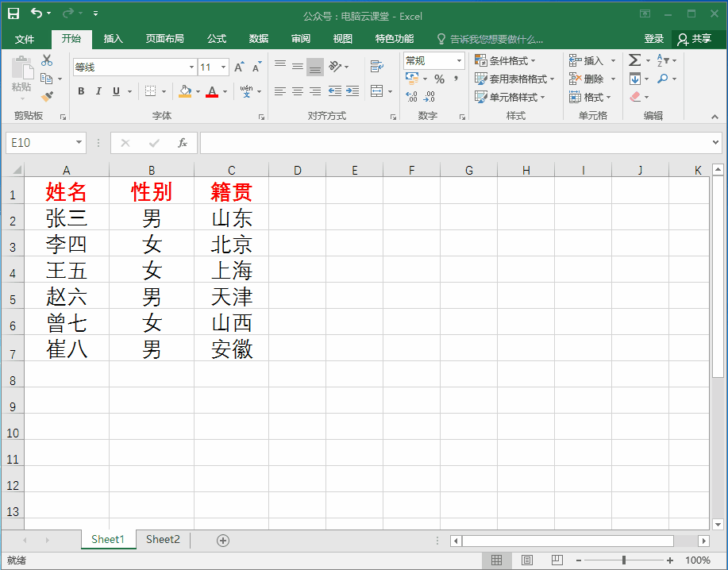Click the 登录 sign-in button
Image resolution: width=728 pixels, height=570 pixels.
[x=653, y=39]
